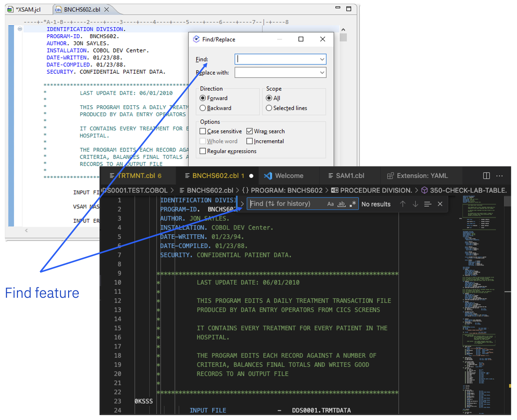Toggle Match Whole Word in the find widget

[x=341, y=204]
